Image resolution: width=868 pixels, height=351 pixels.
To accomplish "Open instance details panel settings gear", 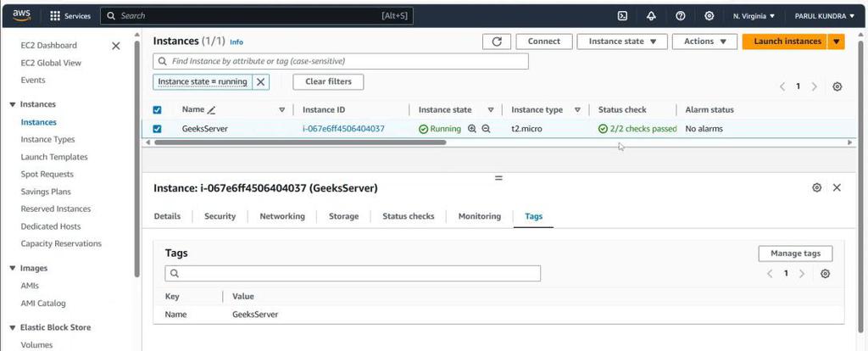I will coord(816,187).
